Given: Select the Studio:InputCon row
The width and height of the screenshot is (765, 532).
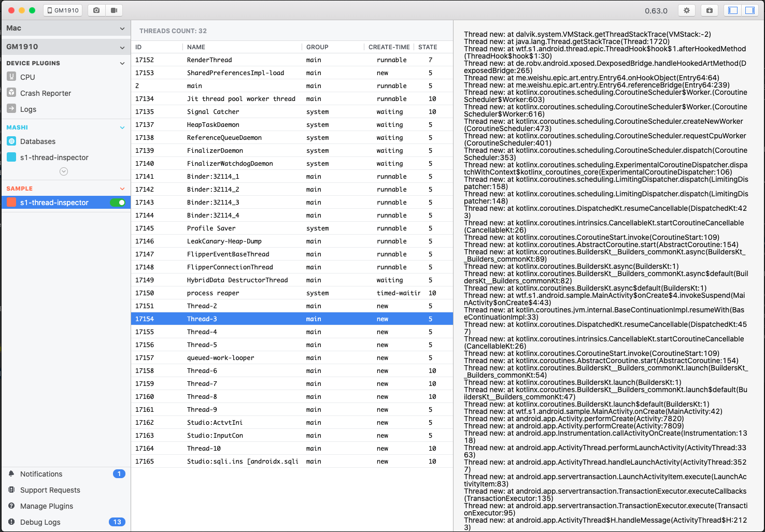Looking at the screenshot, I should [292, 436].
